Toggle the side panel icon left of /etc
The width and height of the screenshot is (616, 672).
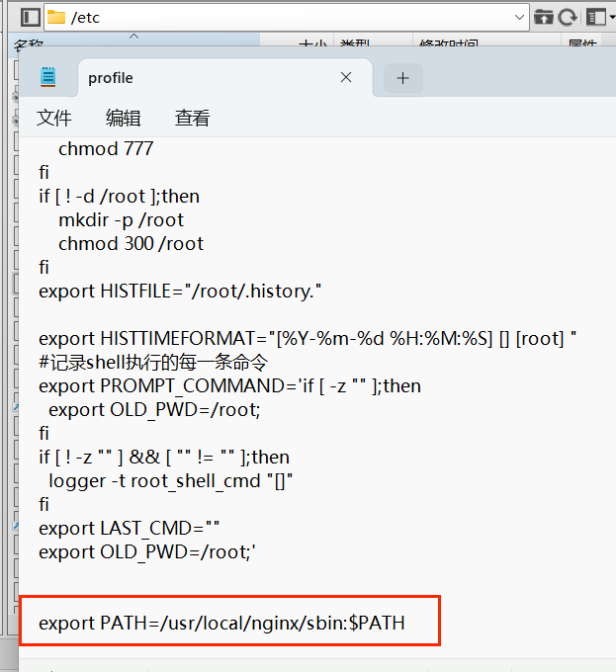click(x=31, y=18)
